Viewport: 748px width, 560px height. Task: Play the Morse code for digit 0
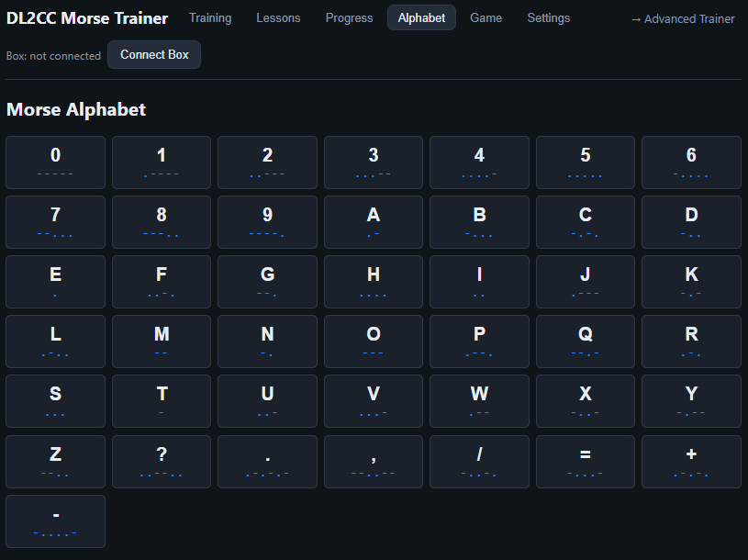(x=55, y=162)
